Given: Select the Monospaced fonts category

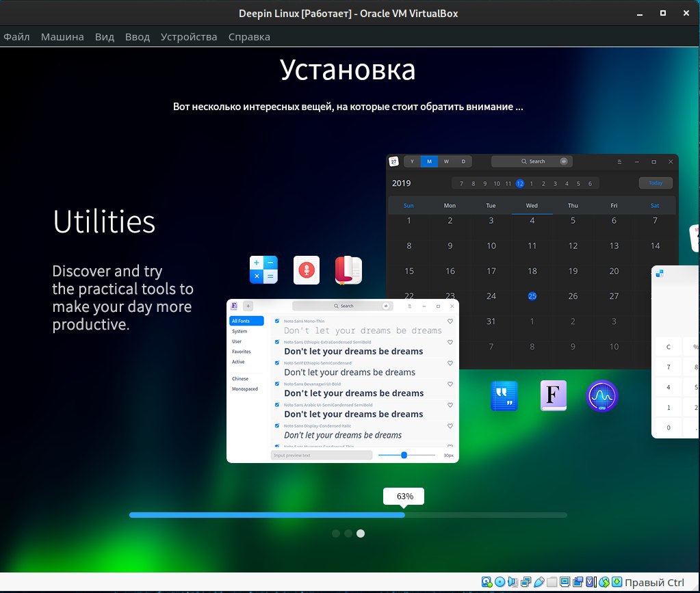Looking at the screenshot, I should click(x=245, y=389).
